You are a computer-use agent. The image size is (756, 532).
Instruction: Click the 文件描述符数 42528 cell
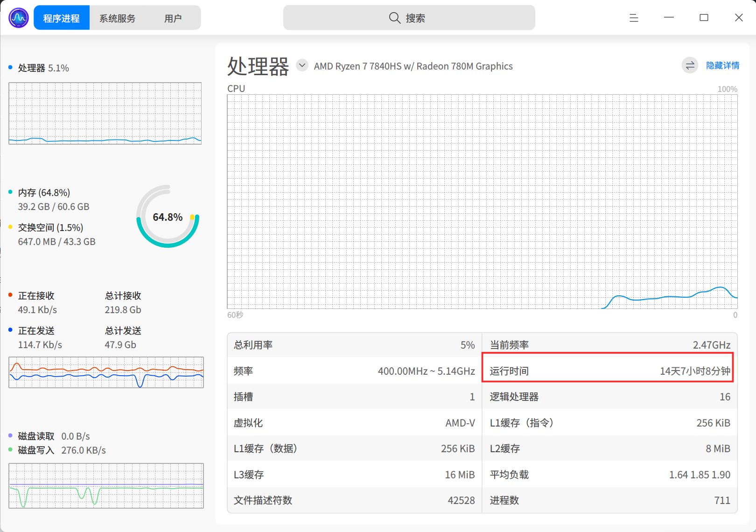coord(354,500)
